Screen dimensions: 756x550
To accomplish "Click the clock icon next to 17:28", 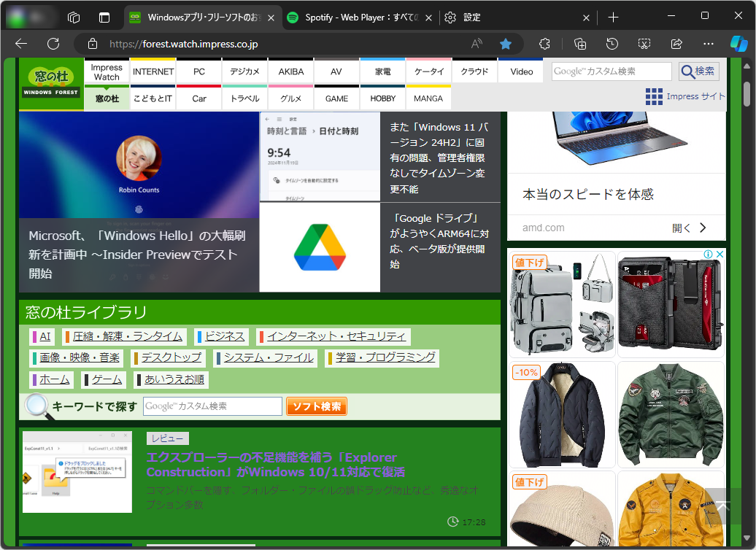I will (x=455, y=522).
